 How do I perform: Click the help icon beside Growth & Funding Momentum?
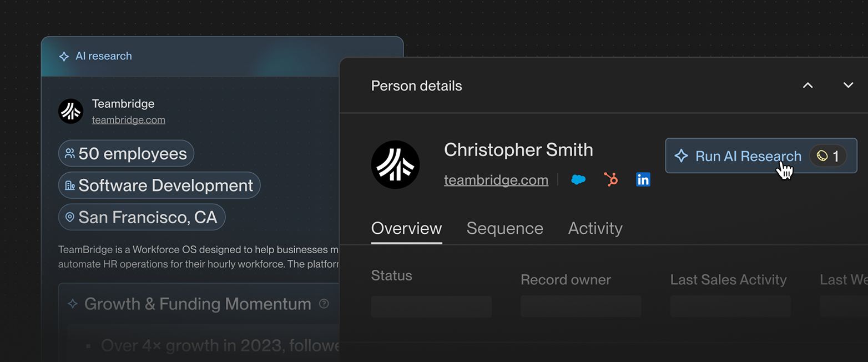[x=324, y=304]
